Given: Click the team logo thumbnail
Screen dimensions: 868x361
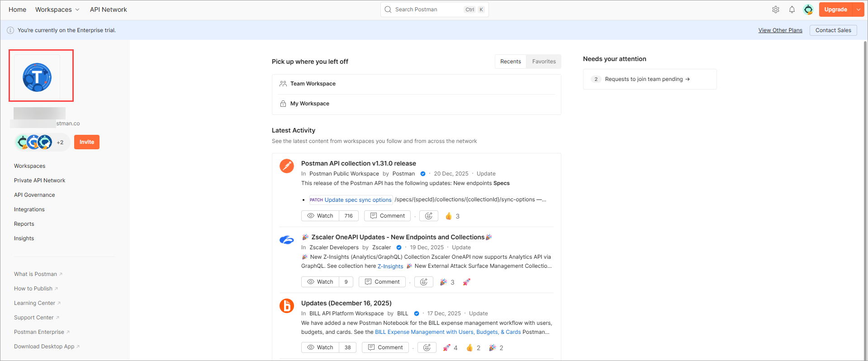Looking at the screenshot, I should coord(37,77).
